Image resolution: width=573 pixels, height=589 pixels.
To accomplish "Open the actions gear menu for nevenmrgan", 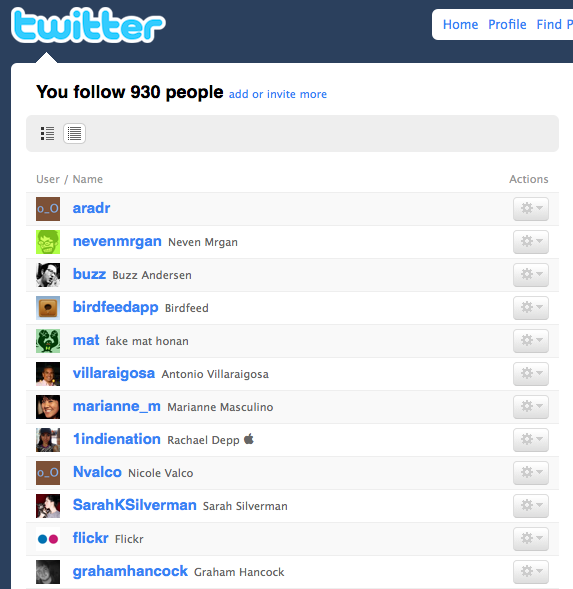I will click(x=531, y=242).
